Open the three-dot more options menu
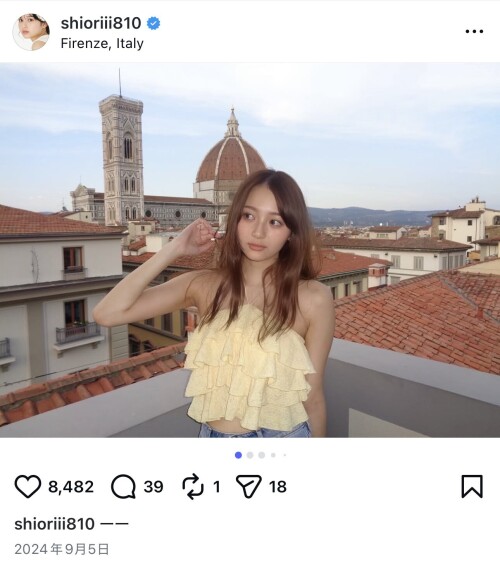 (474, 31)
